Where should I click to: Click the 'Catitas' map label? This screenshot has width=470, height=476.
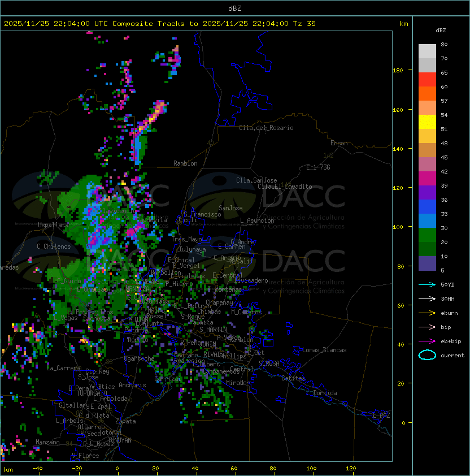click(x=293, y=378)
